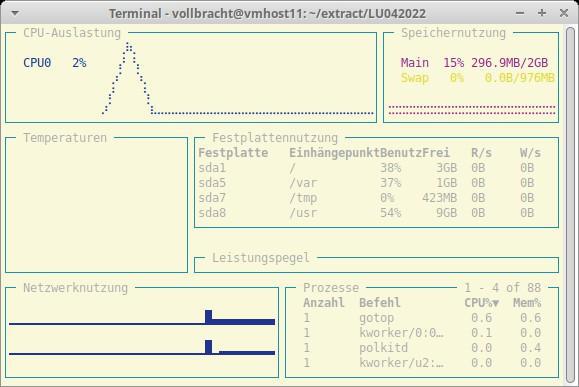Image resolution: width=579 pixels, height=387 pixels.
Task: Sort processes by the Mem% column header
Action: 527,303
